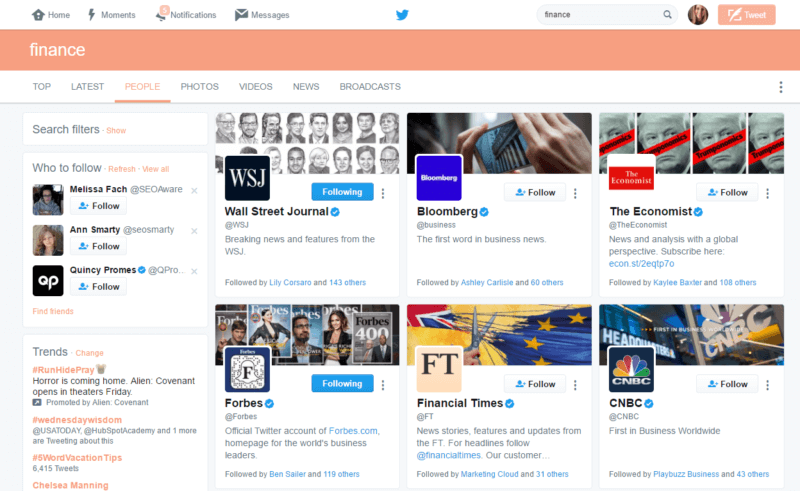Follow Melissa Fach

98,206
